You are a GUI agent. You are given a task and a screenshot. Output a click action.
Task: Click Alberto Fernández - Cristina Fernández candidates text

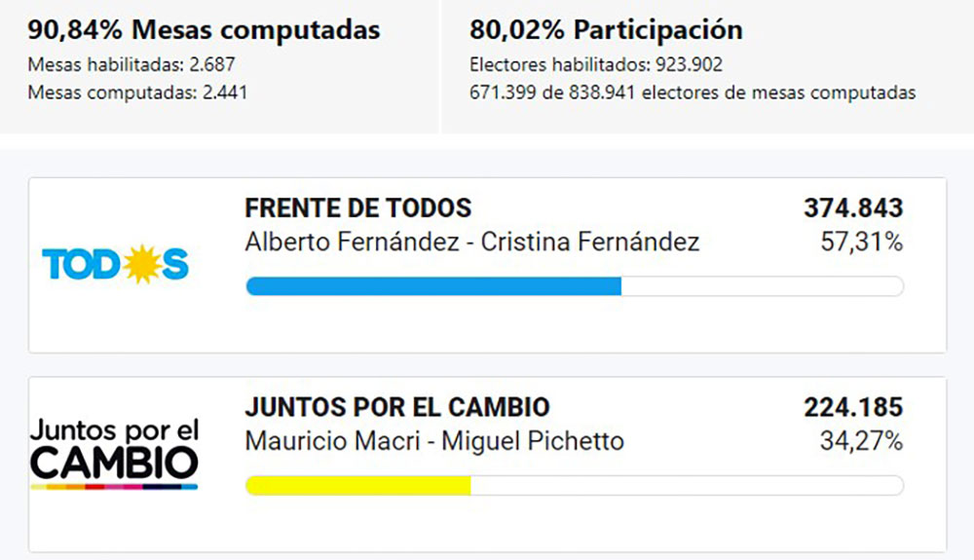(471, 242)
